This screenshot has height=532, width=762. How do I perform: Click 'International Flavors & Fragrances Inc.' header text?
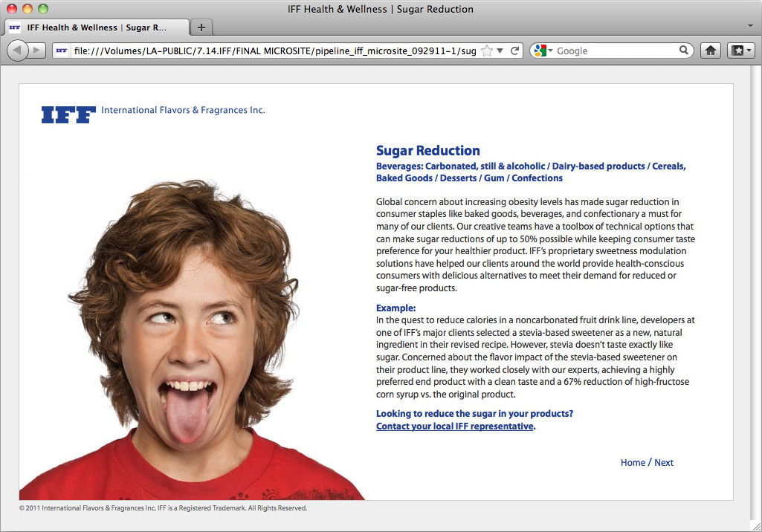[183, 110]
